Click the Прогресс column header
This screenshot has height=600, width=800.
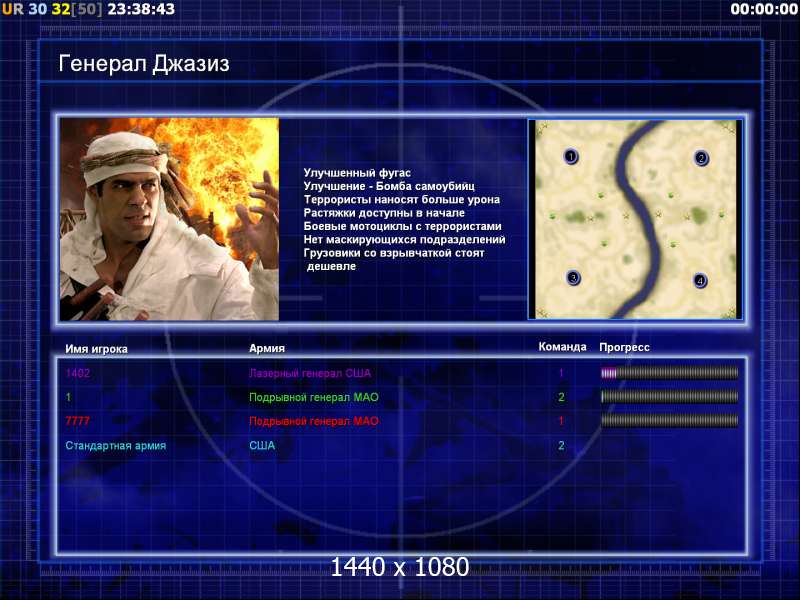pos(624,347)
